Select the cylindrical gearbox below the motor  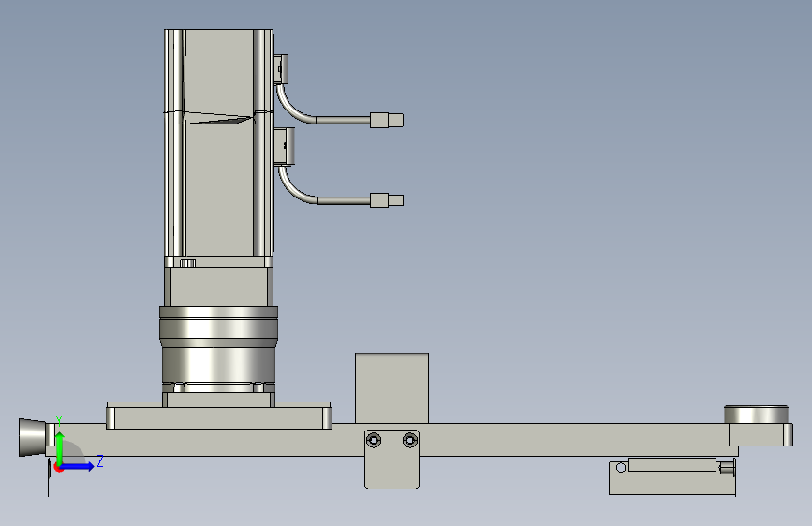click(x=218, y=349)
